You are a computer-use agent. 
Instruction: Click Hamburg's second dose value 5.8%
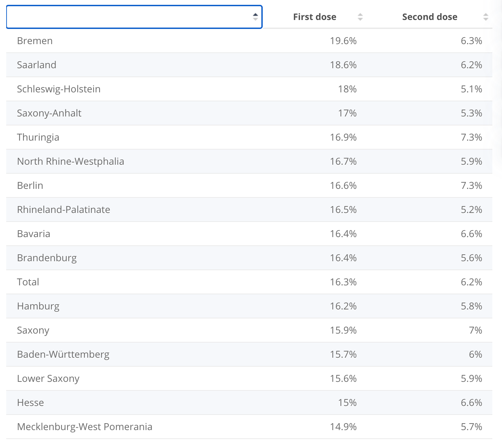(x=471, y=306)
